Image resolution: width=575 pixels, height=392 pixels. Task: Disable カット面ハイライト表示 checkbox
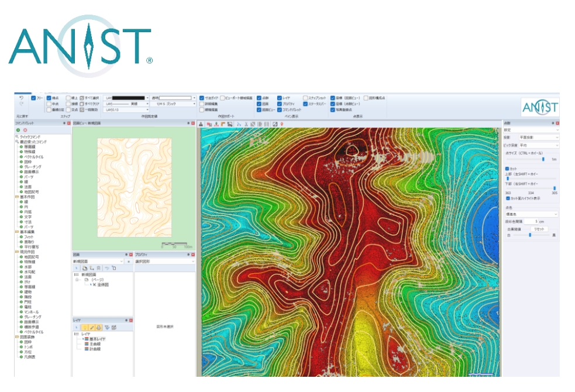click(507, 198)
